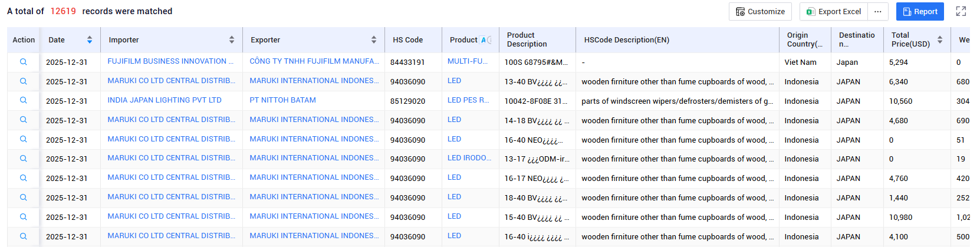Open MARUKI INTERNATIONAL exporter in 10,980 row
Image resolution: width=980 pixels, height=247 pixels.
pyautogui.click(x=314, y=216)
